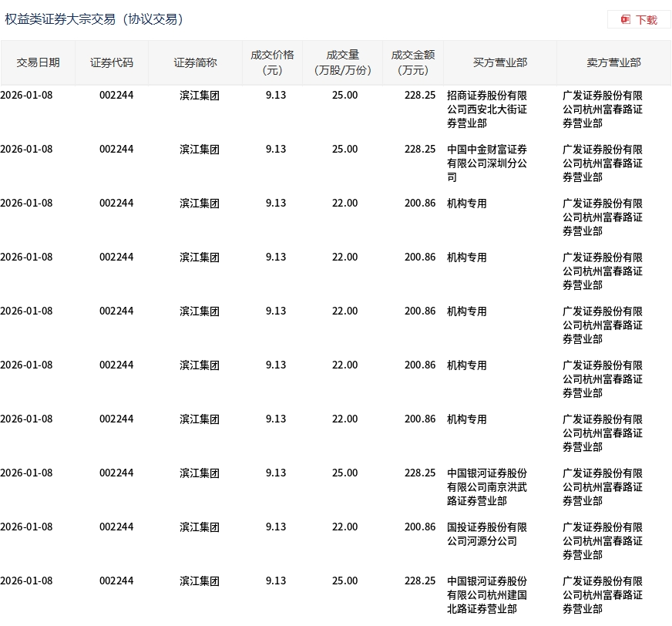Viewport: 672px width, 626px height.
Task: Sort by the 成交金额（万元）column header
Action: pyautogui.click(x=412, y=62)
